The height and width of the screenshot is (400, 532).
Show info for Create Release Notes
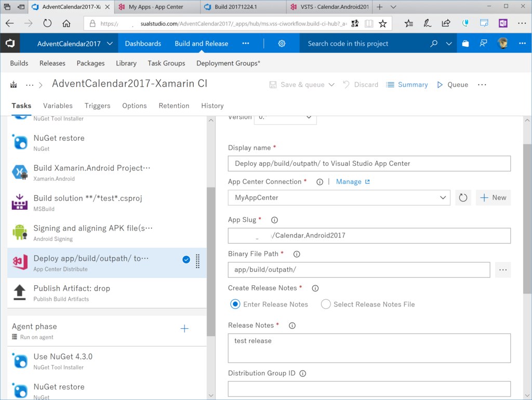point(315,288)
